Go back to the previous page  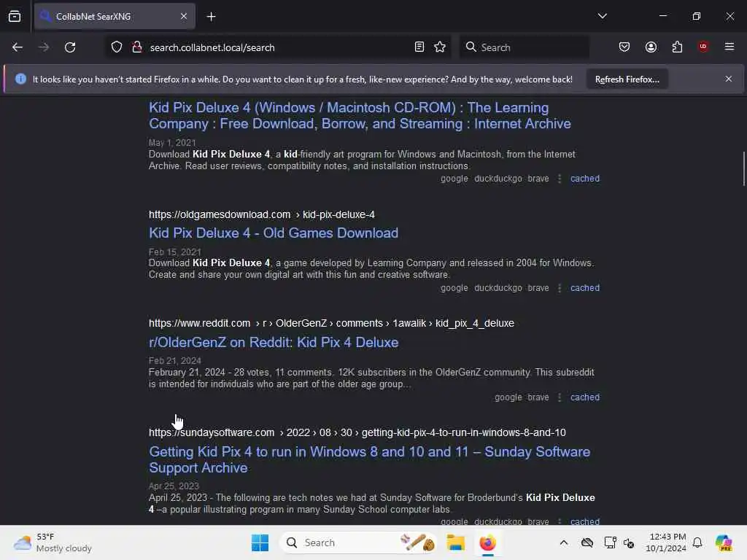(x=18, y=47)
